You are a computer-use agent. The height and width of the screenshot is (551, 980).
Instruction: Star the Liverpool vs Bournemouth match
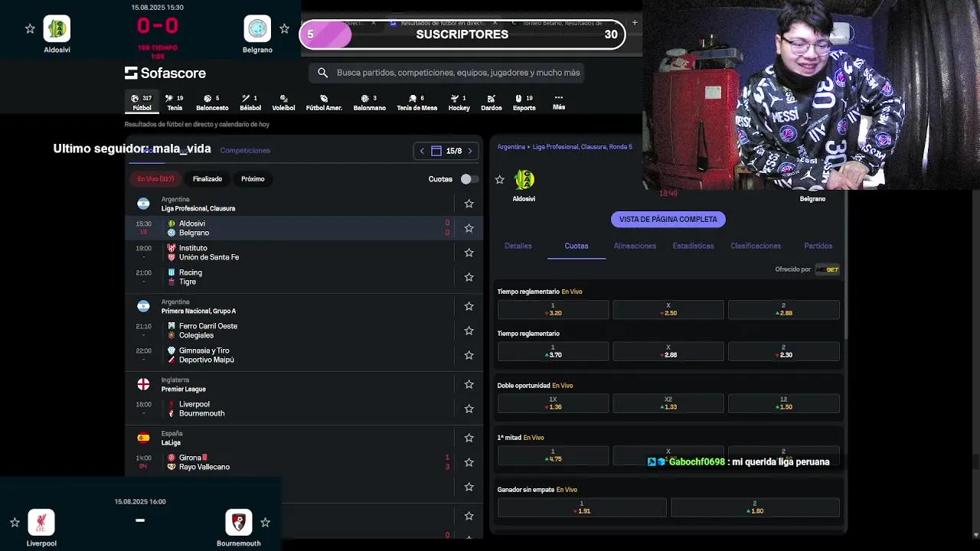coord(469,409)
